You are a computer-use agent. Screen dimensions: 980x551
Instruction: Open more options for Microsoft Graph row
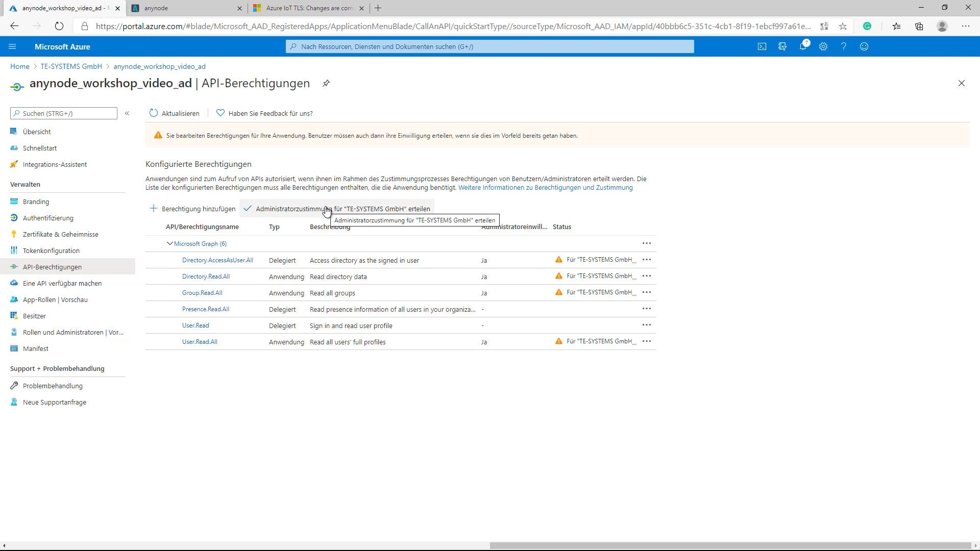click(x=647, y=243)
